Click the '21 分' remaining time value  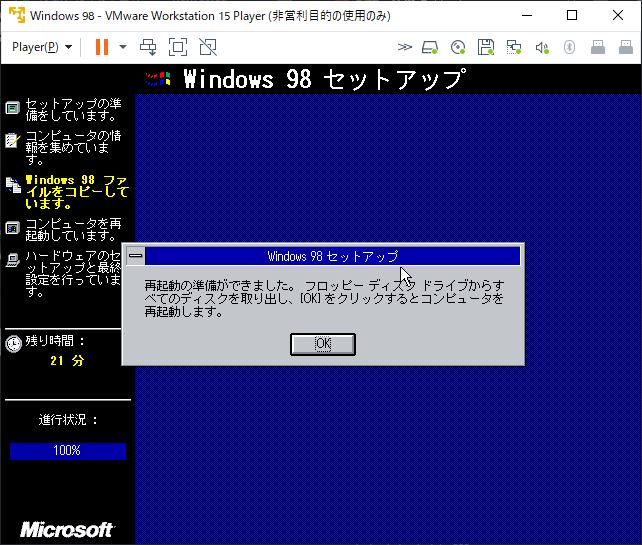[67, 361]
